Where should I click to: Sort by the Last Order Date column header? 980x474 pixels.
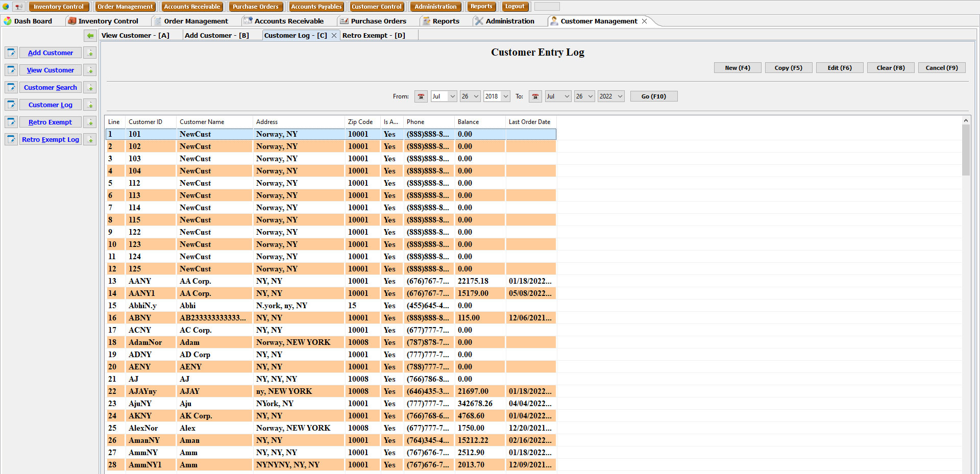(531, 122)
